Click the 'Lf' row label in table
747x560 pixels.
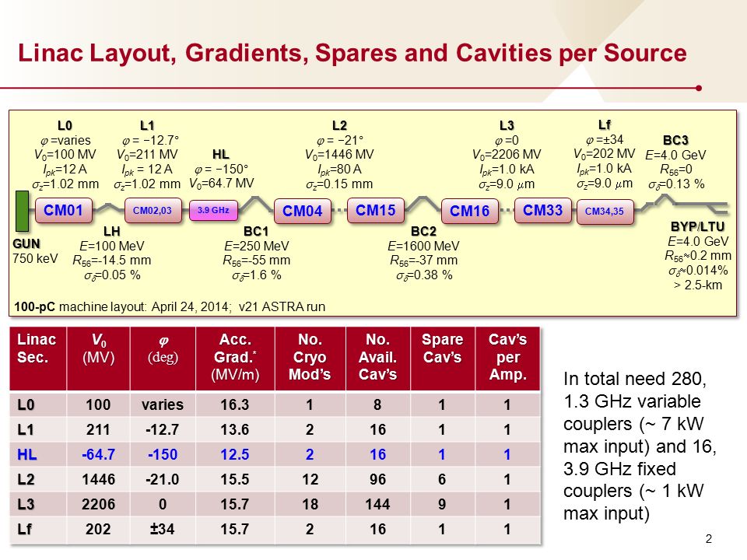pos(24,529)
